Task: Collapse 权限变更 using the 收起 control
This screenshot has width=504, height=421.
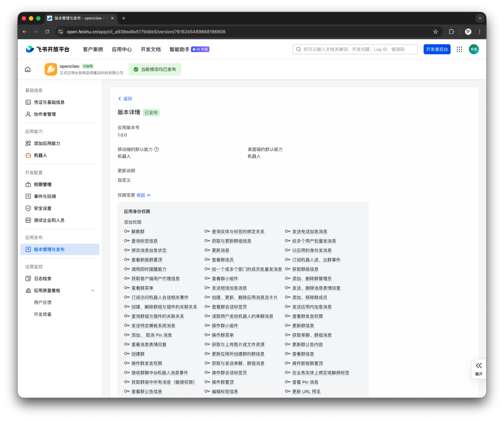Action: tap(142, 195)
